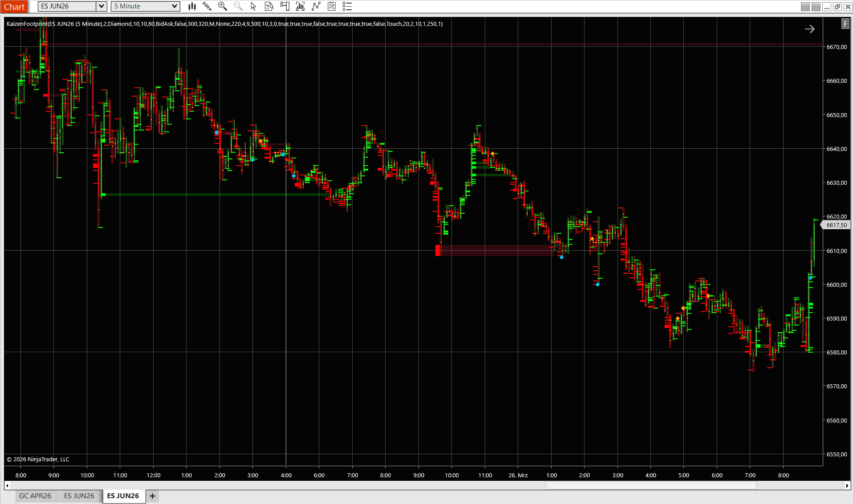
Task: Click the first gray link square button
Action: (x=805, y=7)
